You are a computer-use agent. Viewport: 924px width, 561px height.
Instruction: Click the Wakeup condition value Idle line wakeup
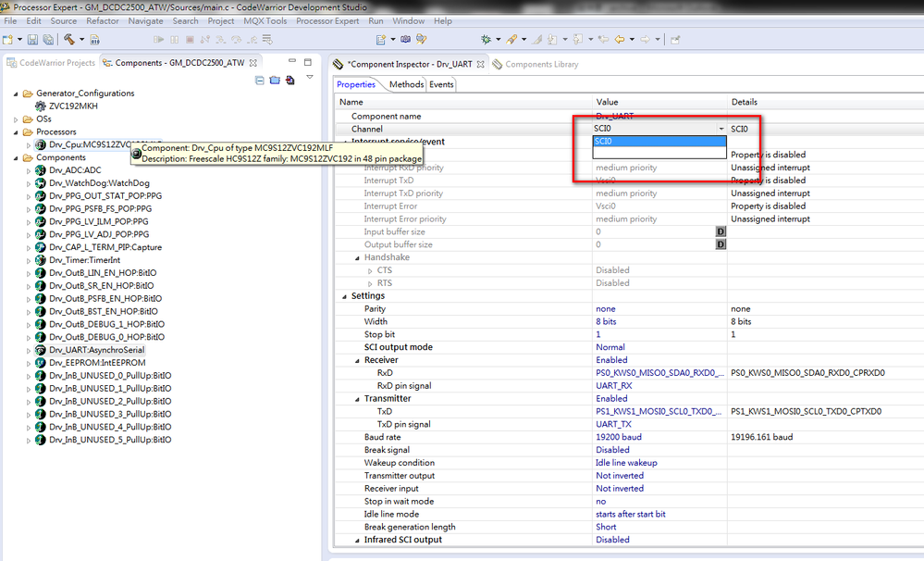(626, 463)
